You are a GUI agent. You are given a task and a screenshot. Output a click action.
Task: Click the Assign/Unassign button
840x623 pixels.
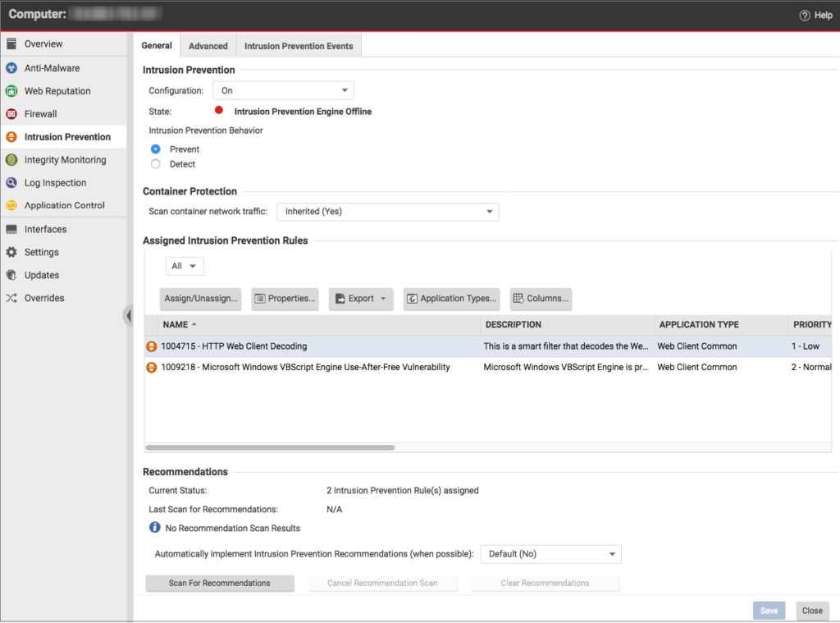(200, 299)
